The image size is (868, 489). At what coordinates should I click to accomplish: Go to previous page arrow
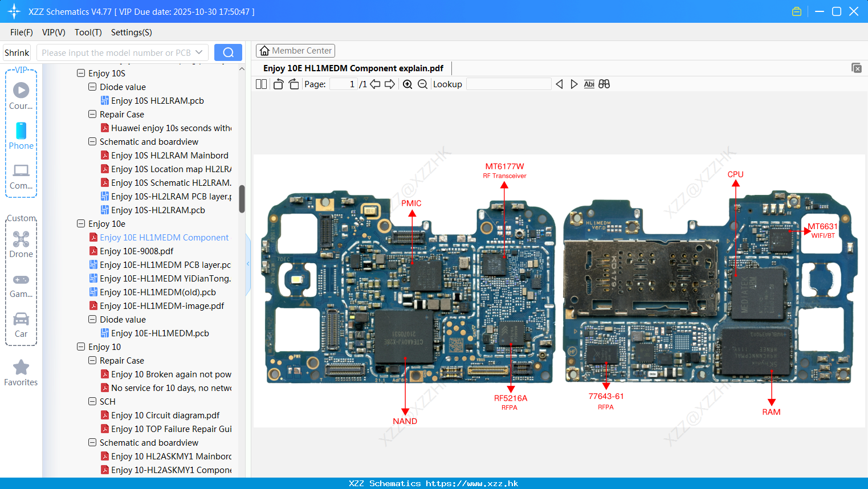375,84
